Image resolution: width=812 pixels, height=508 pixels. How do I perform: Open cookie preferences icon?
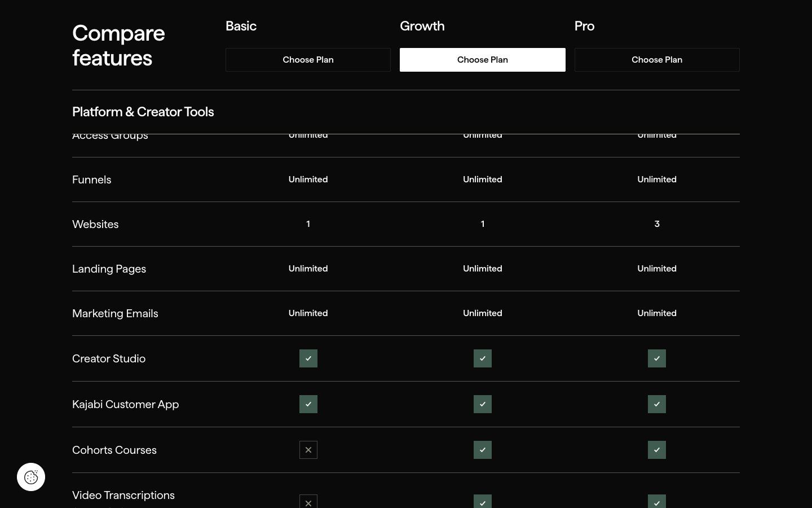[31, 477]
